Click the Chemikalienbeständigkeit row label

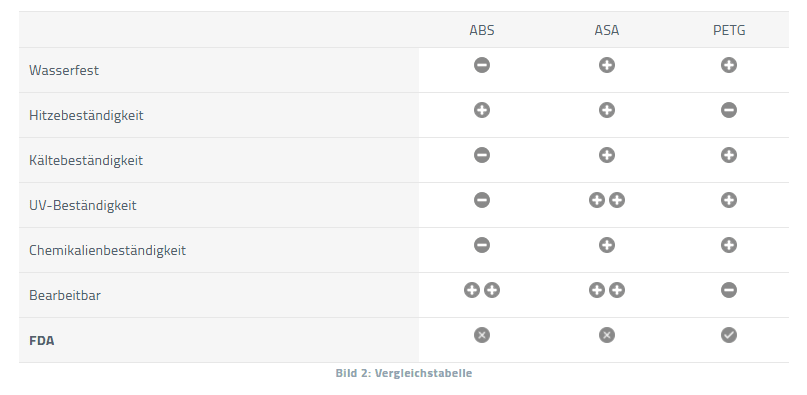pyautogui.click(x=108, y=250)
